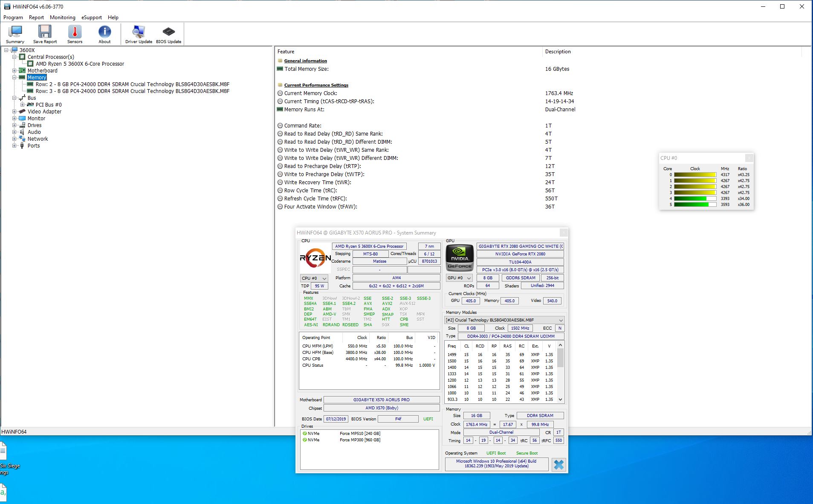
Task: Close the System Summary with blue X button
Action: (x=558, y=464)
